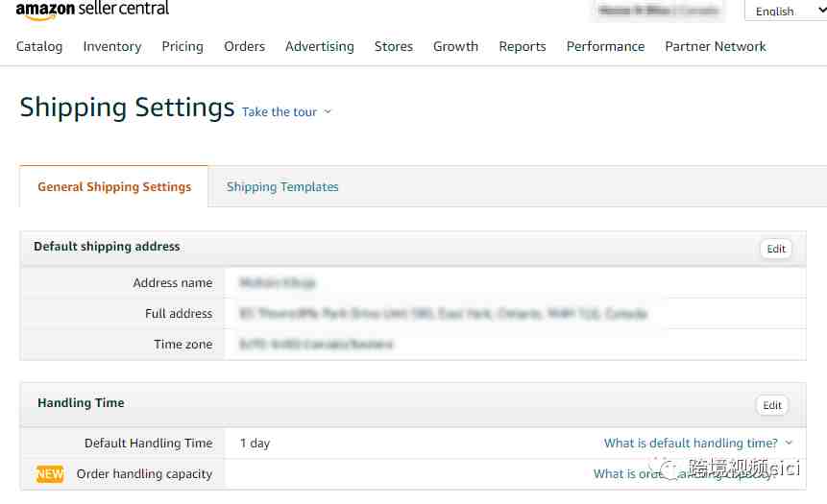Expand the chevron next to Take the tour

tap(328, 111)
